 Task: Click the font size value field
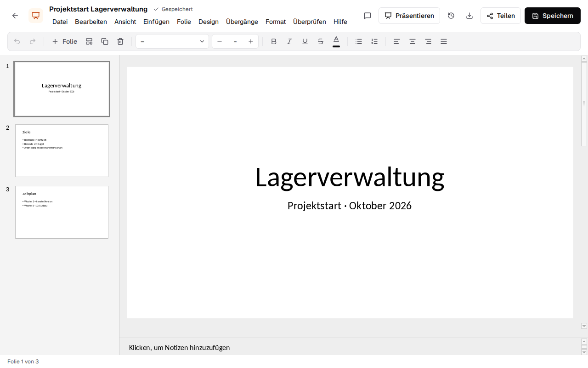[235, 41]
